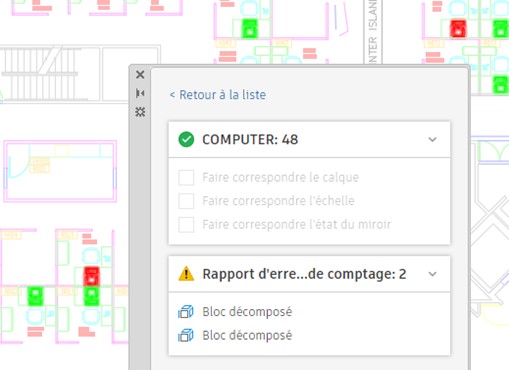The width and height of the screenshot is (509, 370).
Task: Click Rapport d'erre...de comptage: 2 title
Action: [x=304, y=274]
